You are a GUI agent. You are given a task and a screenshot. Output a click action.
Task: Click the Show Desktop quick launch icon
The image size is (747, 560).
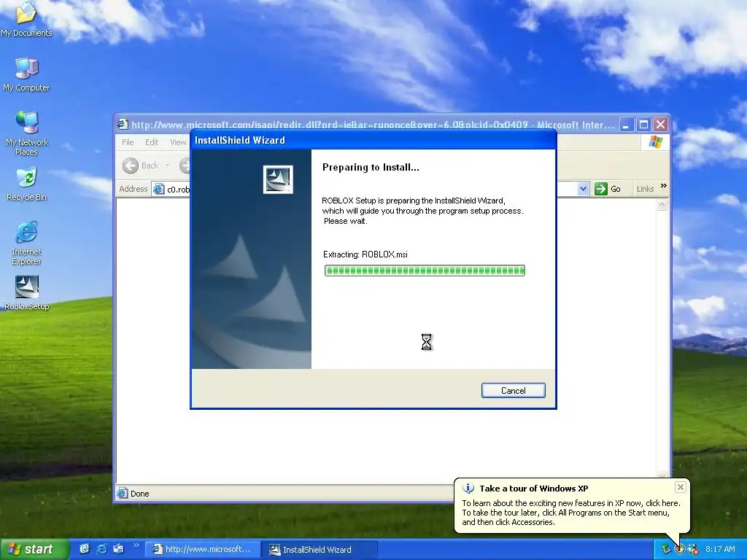point(85,549)
